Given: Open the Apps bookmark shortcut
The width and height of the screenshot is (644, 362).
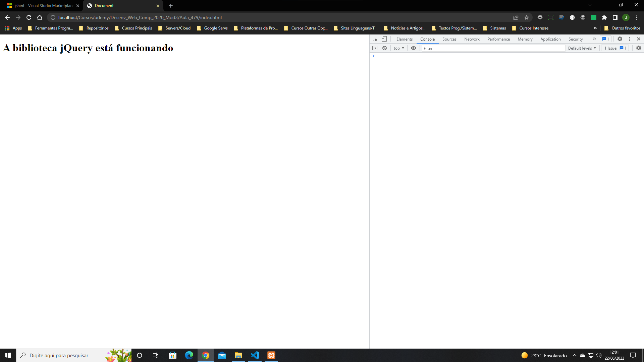Looking at the screenshot, I should click(x=13, y=28).
